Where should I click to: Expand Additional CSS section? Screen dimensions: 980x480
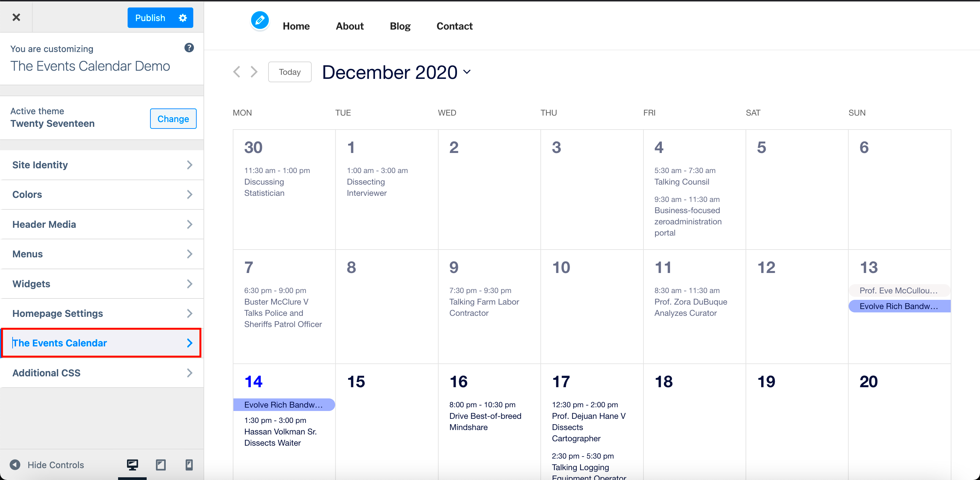pyautogui.click(x=102, y=373)
